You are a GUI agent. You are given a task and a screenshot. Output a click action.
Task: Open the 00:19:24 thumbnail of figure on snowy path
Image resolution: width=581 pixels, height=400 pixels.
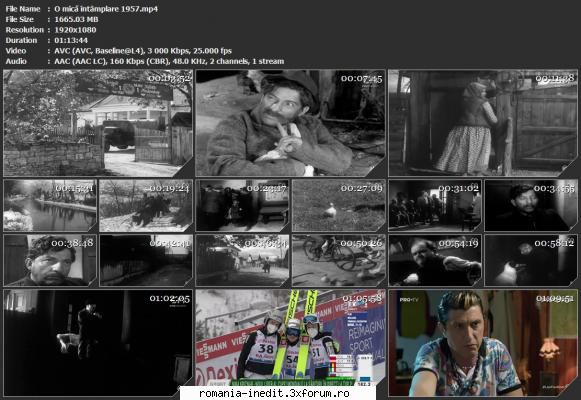pos(146,206)
